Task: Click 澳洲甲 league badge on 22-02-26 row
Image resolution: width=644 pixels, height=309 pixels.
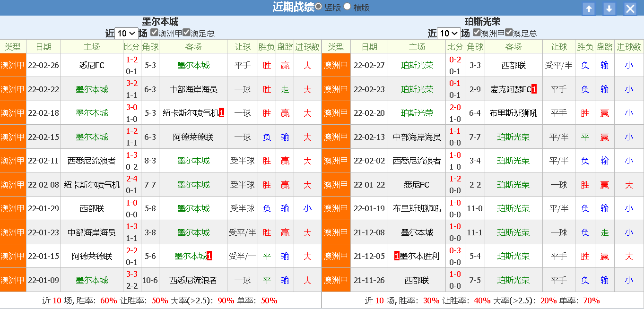Action: click(x=13, y=65)
